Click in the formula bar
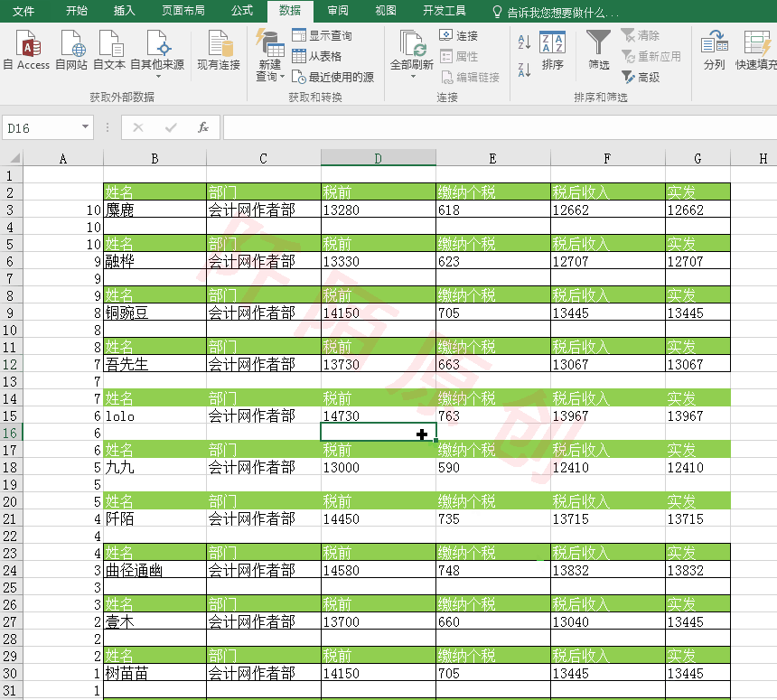Viewport: 777px width, 700px height. coord(500,128)
